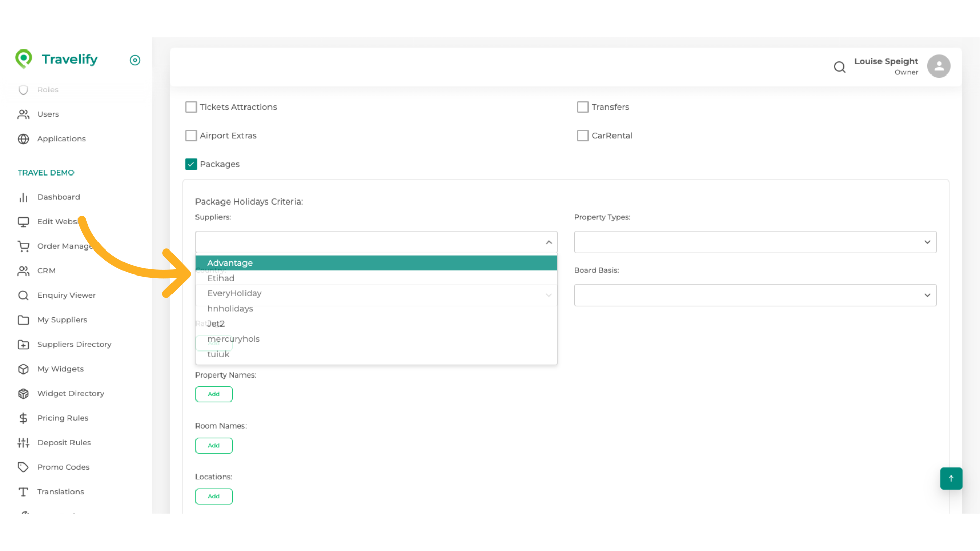The height and width of the screenshot is (551, 980).
Task: Open the Pricing Rules section
Action: 63,418
